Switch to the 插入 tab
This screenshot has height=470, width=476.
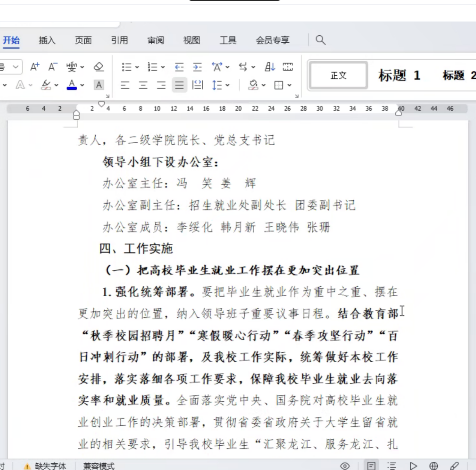[x=47, y=41]
